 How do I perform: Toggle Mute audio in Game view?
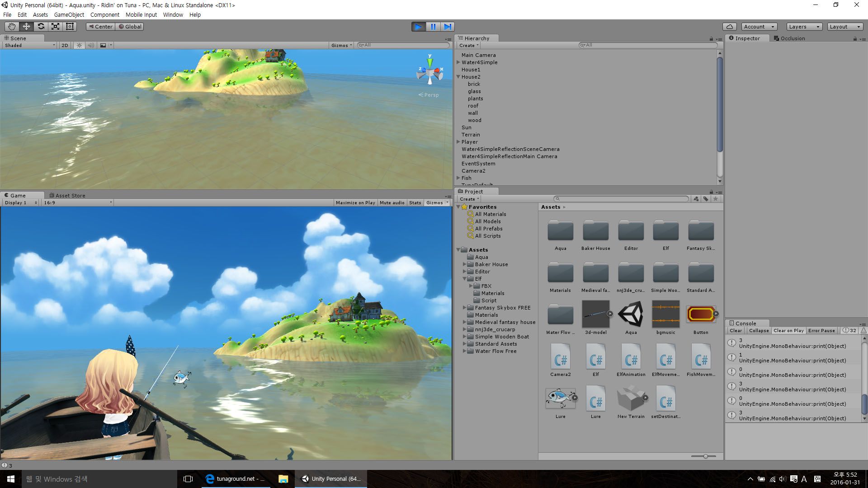[x=392, y=203]
